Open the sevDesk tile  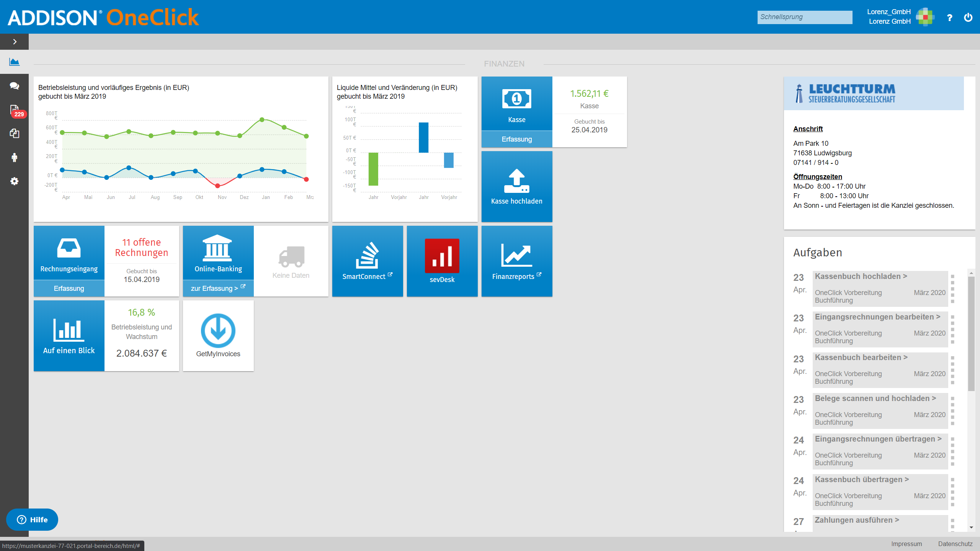[442, 261]
